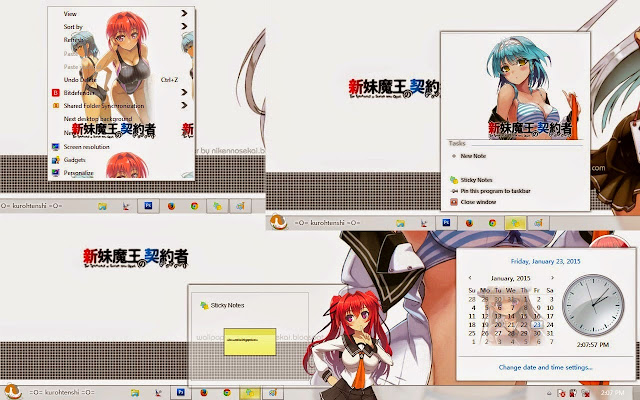Screen dimensions: 640x400
Task: Click the yellow sticky note preview thumbnail
Action: [250, 342]
